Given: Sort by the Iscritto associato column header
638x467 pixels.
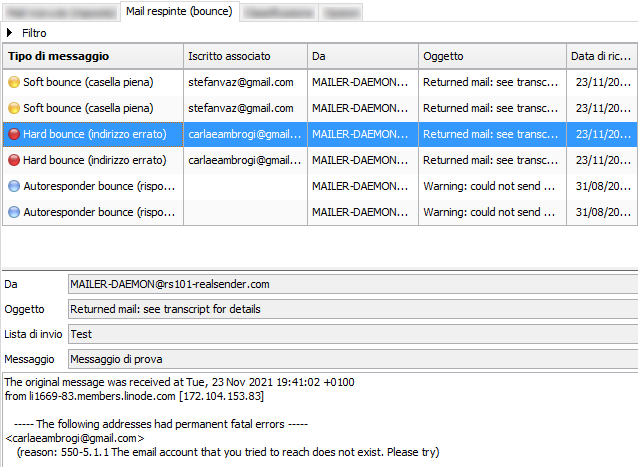Looking at the screenshot, I should tap(244, 56).
